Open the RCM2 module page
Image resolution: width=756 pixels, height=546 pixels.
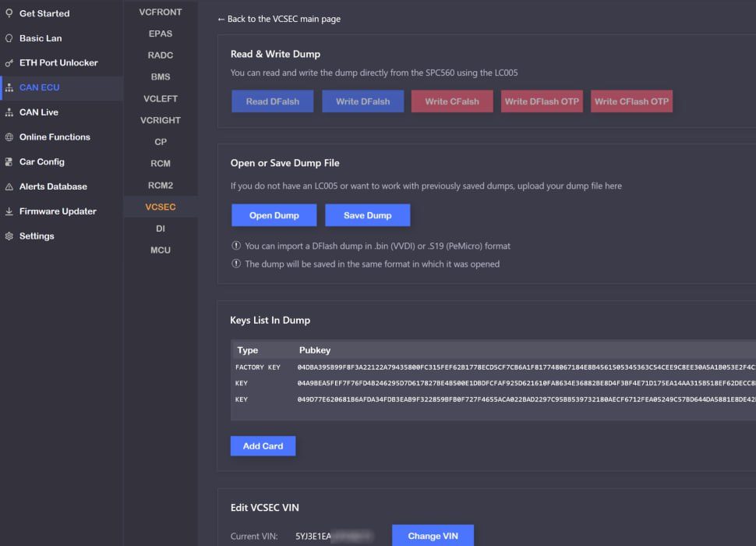pyautogui.click(x=160, y=186)
